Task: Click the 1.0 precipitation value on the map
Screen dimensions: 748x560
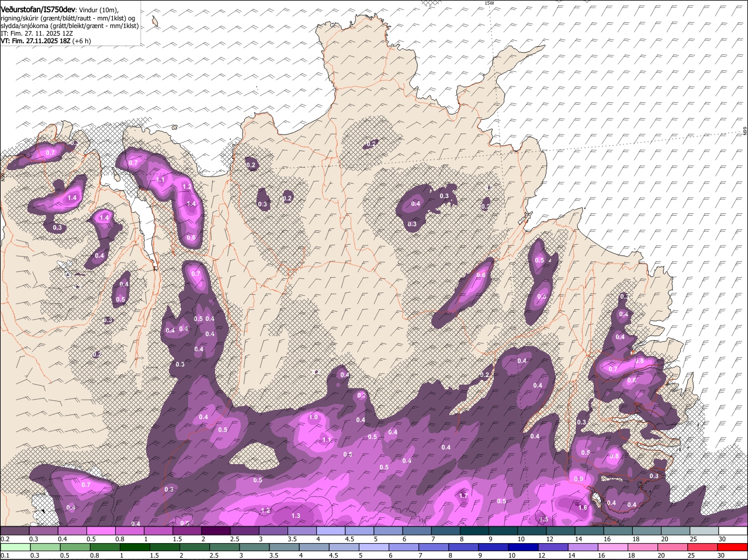Action: pos(313,417)
